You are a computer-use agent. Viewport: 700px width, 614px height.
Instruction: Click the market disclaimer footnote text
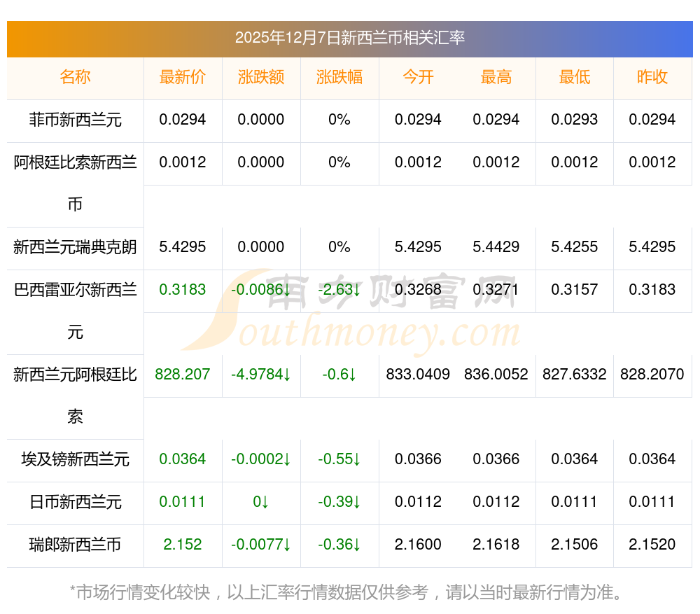click(x=346, y=593)
